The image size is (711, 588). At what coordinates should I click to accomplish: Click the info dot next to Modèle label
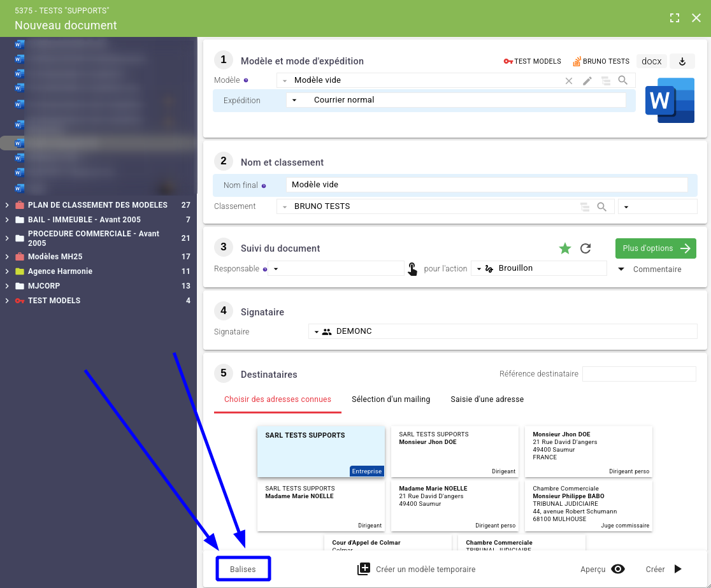click(x=246, y=81)
